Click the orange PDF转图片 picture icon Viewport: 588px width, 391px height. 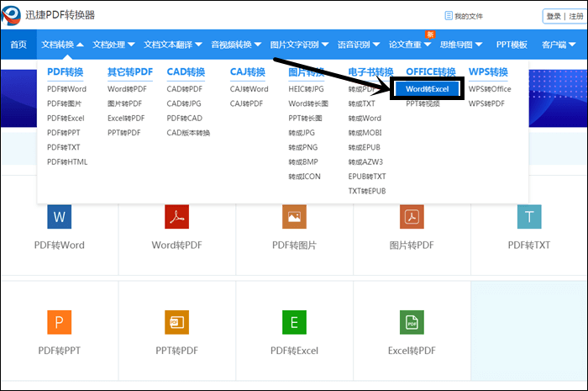[294, 216]
